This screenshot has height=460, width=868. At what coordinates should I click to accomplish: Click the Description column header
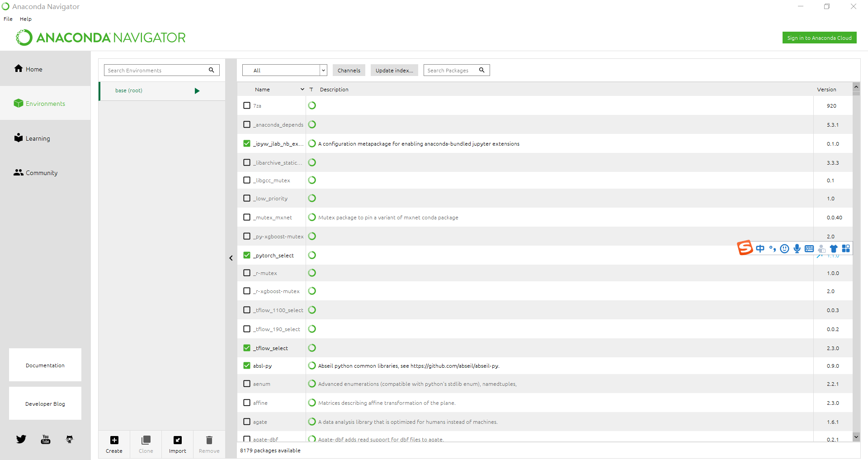pos(334,90)
